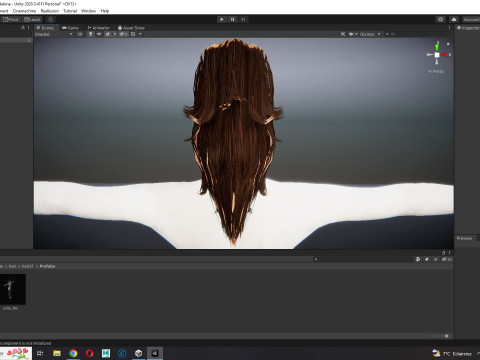Screen dimensions: 480x360
Task: Start Play mode with the Play button
Action: tap(222, 19)
